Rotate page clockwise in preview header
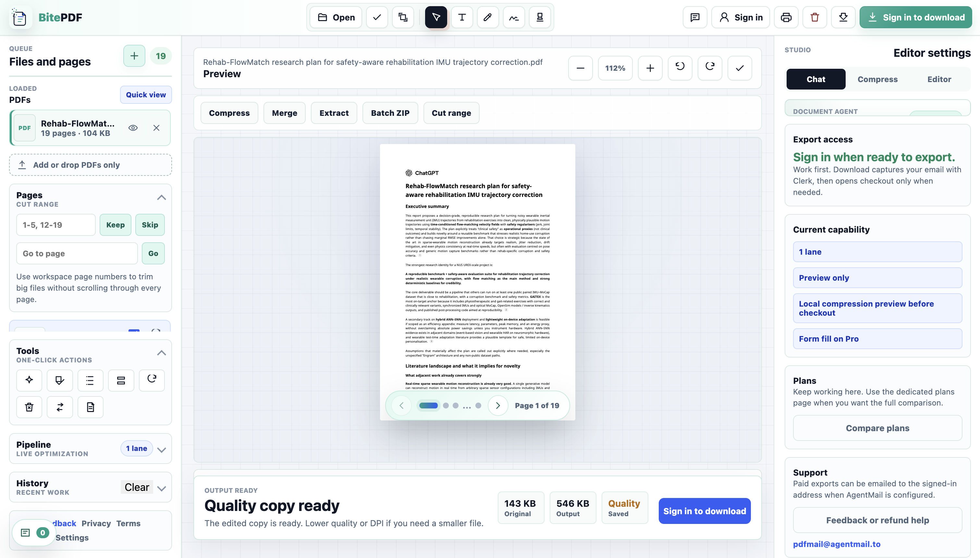This screenshot has height=558, width=980. (710, 68)
